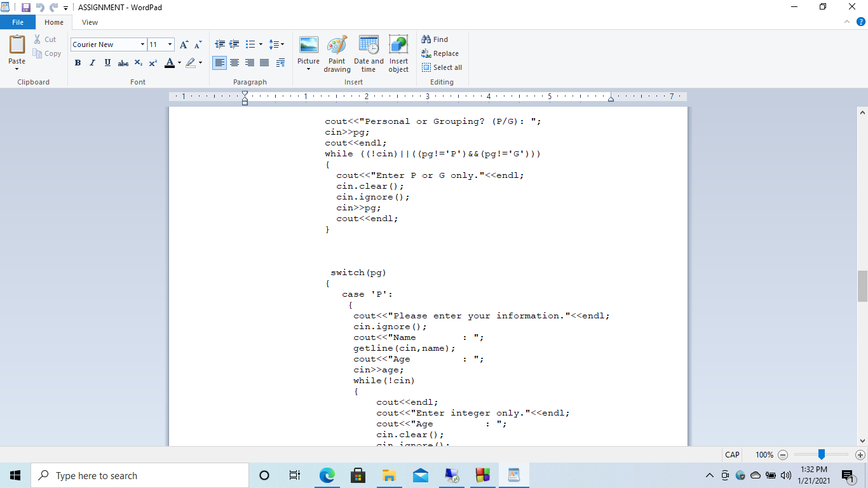Zoom out with the minus button
Image resolution: width=868 pixels, height=488 pixels.
tap(783, 455)
